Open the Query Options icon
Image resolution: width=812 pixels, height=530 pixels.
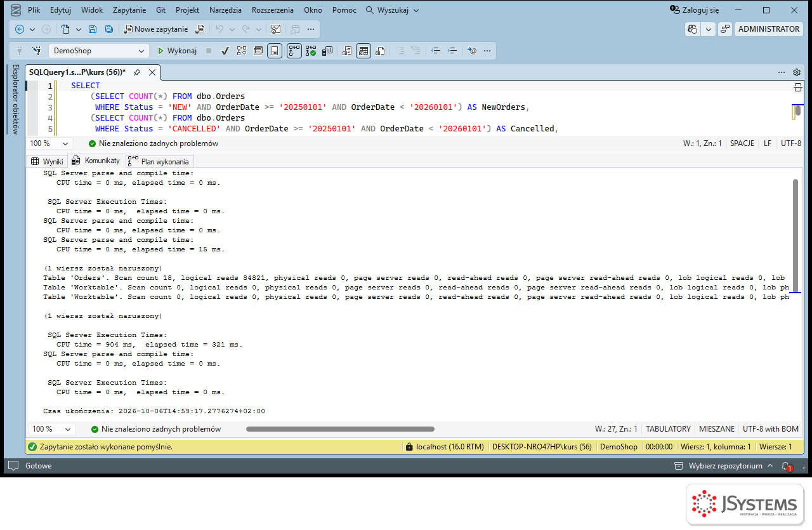[x=258, y=51]
